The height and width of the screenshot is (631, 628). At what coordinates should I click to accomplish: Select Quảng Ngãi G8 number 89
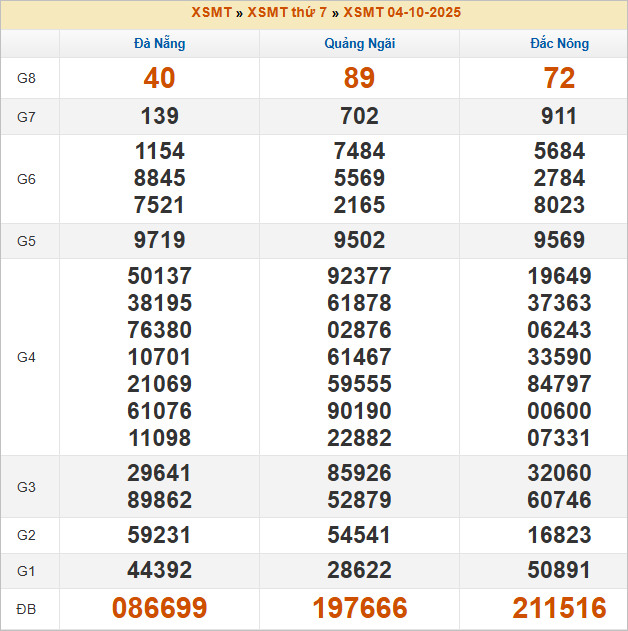(359, 79)
